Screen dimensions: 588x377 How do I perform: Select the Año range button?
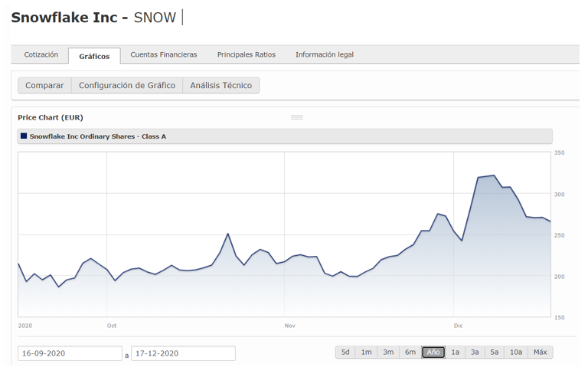433,352
